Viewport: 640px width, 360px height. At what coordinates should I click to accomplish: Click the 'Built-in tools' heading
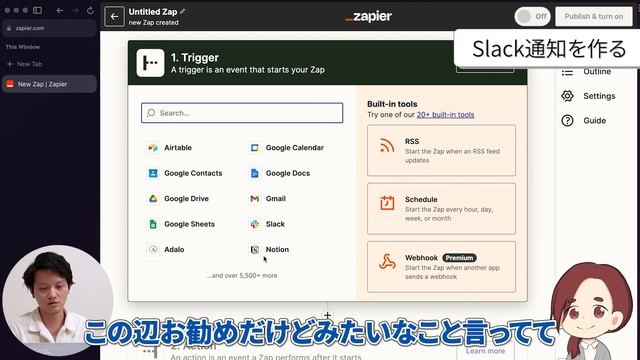pyautogui.click(x=392, y=104)
